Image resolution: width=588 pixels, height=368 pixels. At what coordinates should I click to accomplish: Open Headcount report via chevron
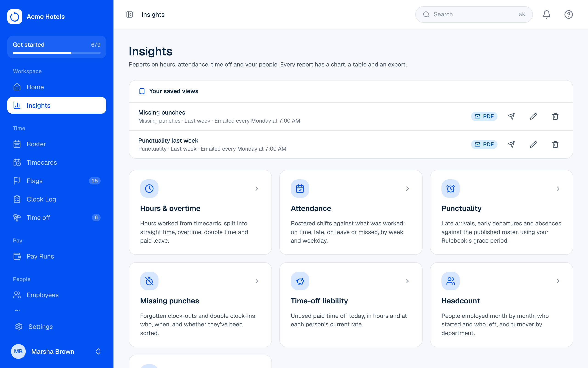pos(558,281)
